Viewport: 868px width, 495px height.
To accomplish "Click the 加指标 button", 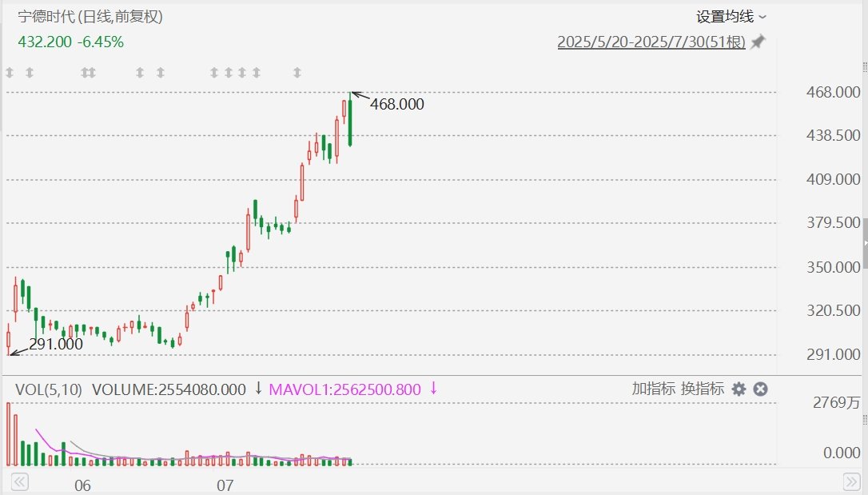I will [653, 389].
